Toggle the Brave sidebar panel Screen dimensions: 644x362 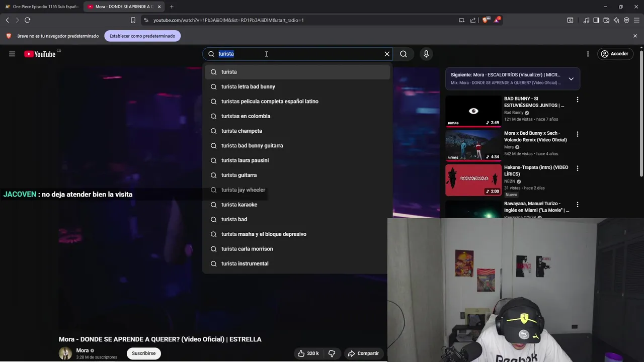click(x=596, y=20)
